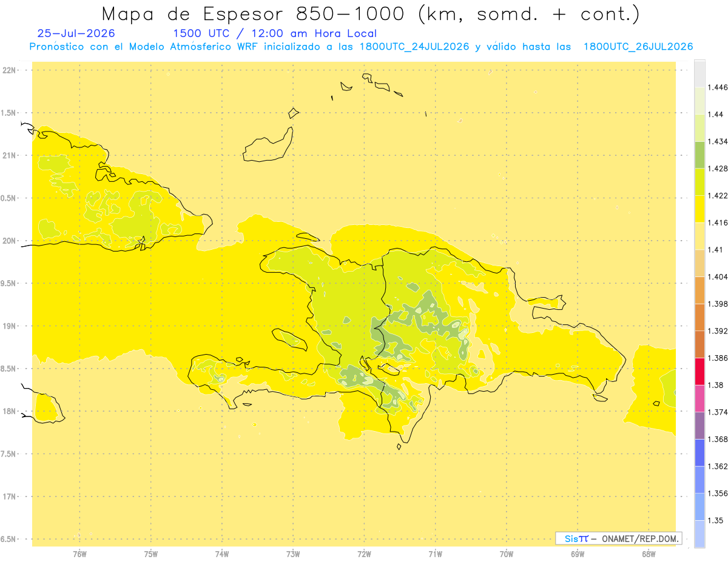
Task: Pick the tan 1.404–1.41 legend band
Action: pyautogui.click(x=699, y=263)
